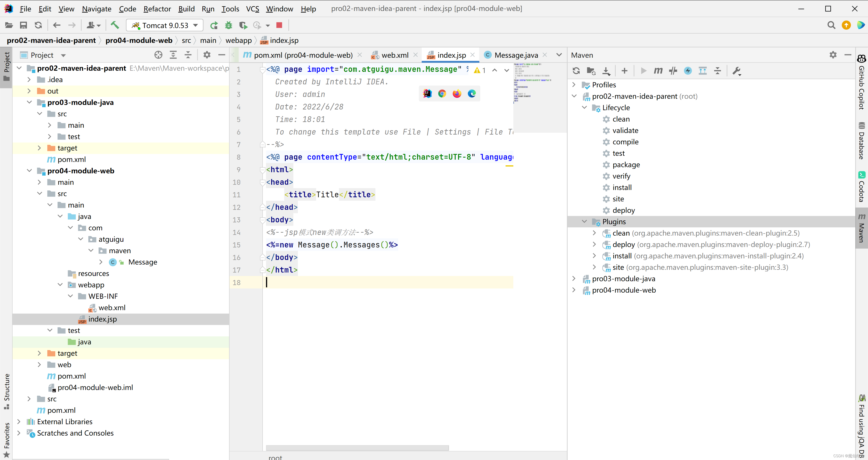Click the Debug bug icon
Screen dimensions: 868x460
pyautogui.click(x=229, y=25)
